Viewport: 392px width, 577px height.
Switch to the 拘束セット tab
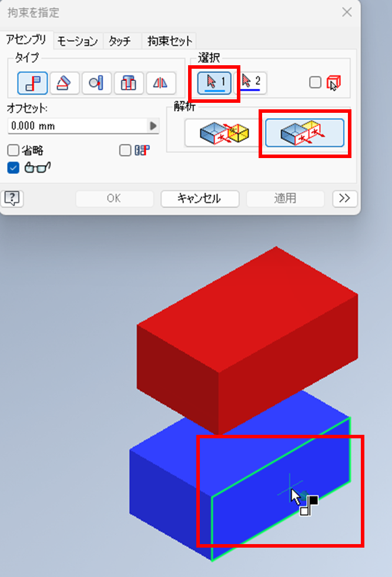coord(170,41)
